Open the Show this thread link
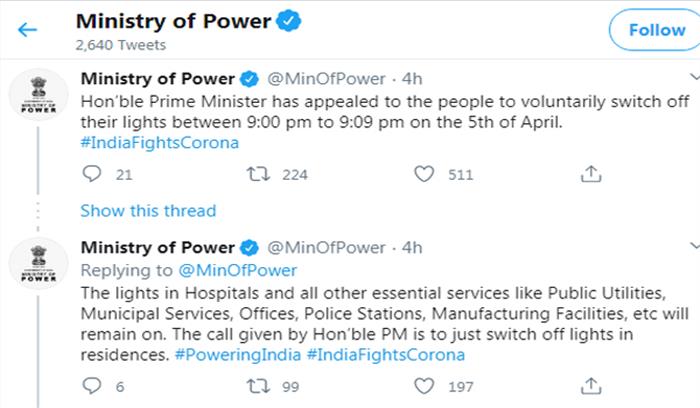This screenshot has width=700, height=408. click(147, 210)
